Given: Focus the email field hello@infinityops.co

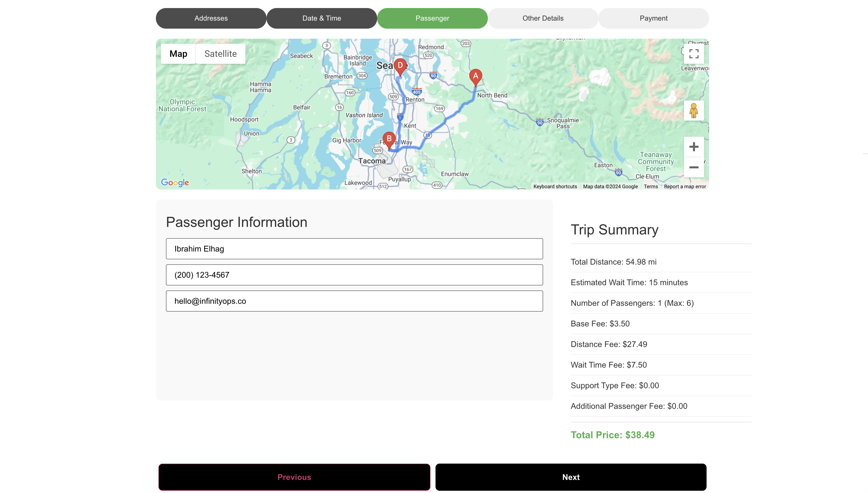Looking at the screenshot, I should point(354,301).
